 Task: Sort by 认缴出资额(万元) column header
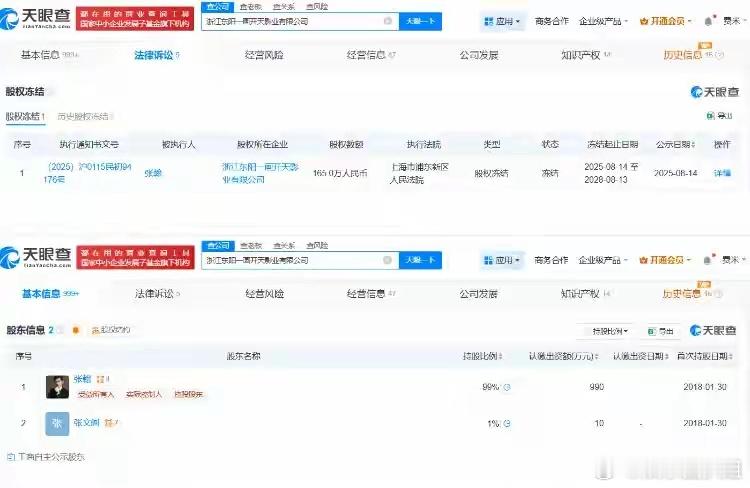563,356
